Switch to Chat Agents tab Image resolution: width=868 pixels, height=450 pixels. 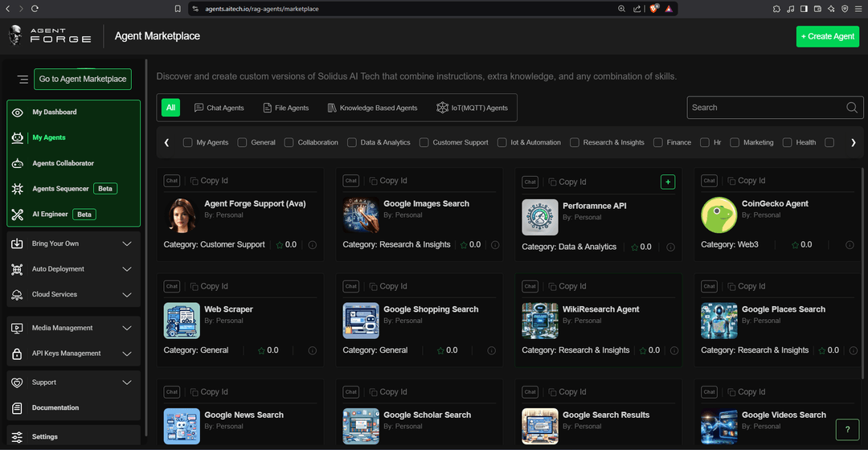[219, 108]
